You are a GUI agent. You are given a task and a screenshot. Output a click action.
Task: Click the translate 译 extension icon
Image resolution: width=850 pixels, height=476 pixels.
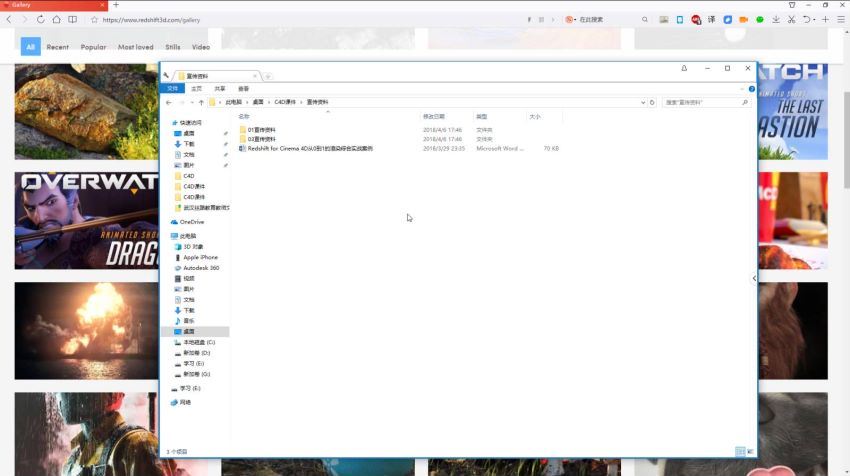point(711,20)
